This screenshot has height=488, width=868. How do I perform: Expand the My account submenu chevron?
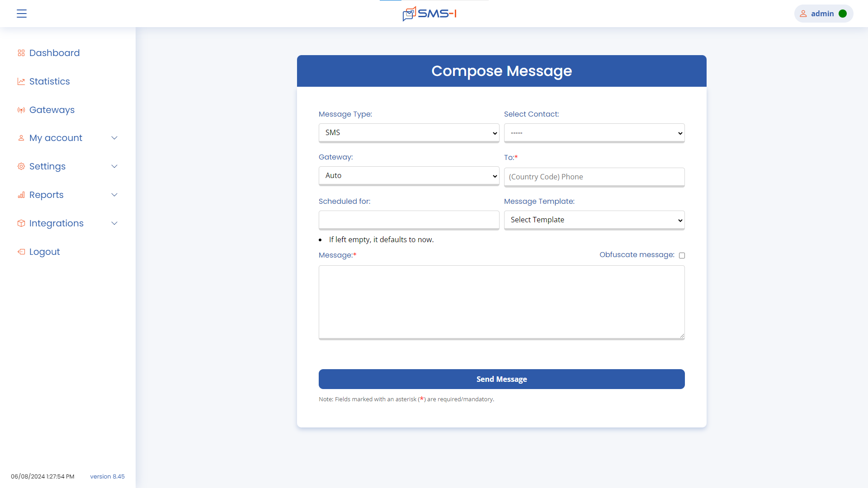pos(114,138)
